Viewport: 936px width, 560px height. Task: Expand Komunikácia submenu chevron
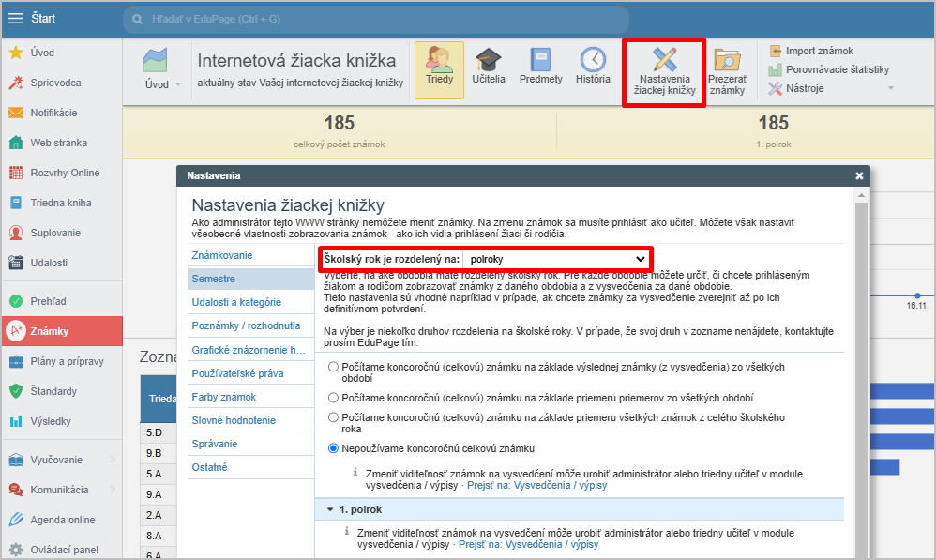pyautogui.click(x=113, y=490)
